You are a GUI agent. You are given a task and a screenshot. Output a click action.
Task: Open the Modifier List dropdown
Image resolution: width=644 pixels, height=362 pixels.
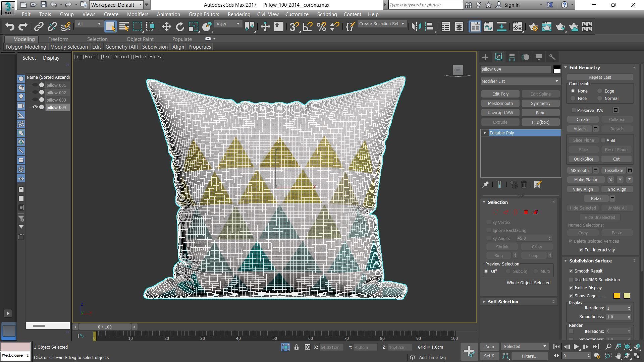(x=521, y=81)
